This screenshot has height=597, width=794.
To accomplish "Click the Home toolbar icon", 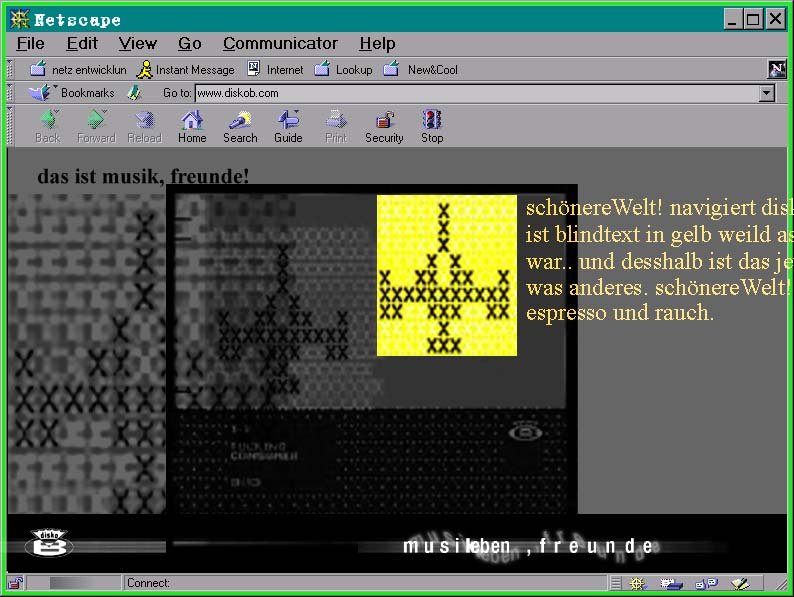I will [x=192, y=125].
